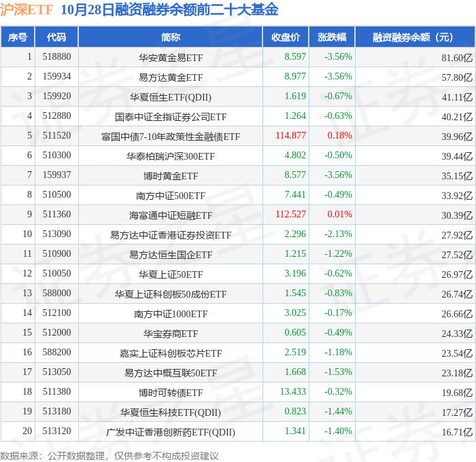The width and height of the screenshot is (476, 462).
Task: Select fund name 华安黄金易ETF
Action: (x=171, y=58)
